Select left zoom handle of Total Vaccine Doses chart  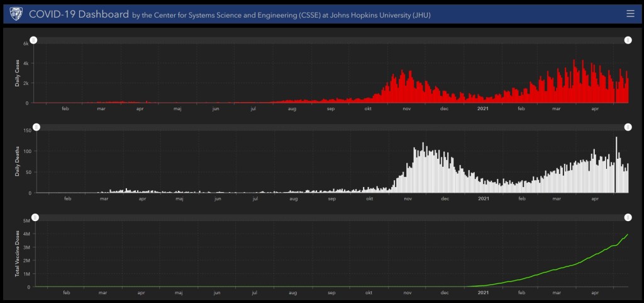pos(35,217)
